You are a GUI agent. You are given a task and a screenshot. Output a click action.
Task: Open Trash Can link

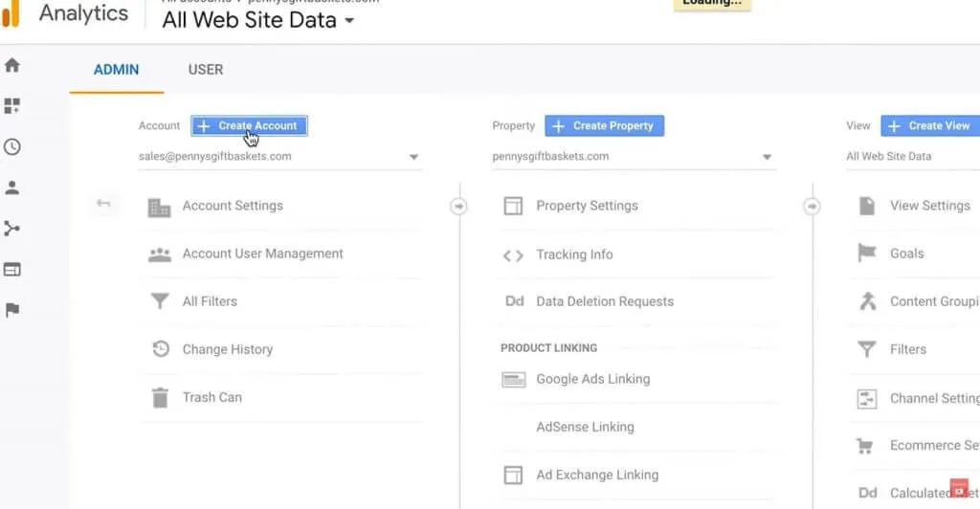(212, 397)
